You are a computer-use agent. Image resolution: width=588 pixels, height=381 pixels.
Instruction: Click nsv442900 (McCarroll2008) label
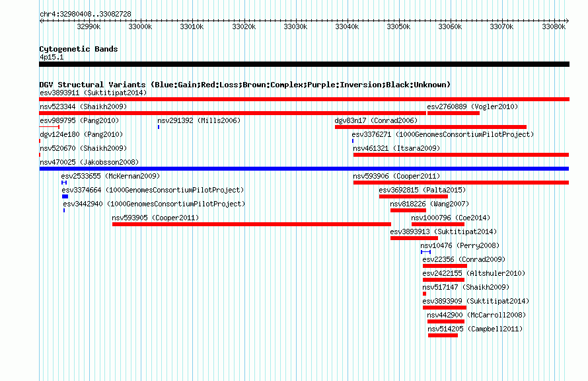pos(476,315)
